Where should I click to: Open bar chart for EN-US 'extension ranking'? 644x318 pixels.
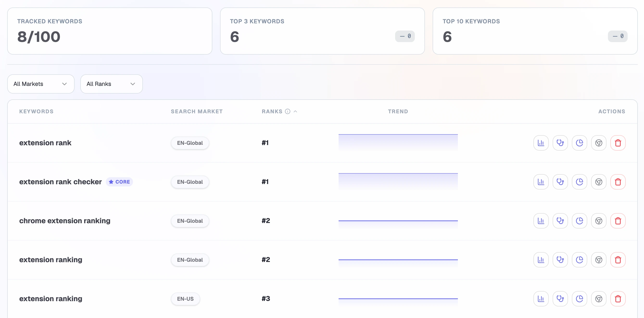(x=541, y=299)
